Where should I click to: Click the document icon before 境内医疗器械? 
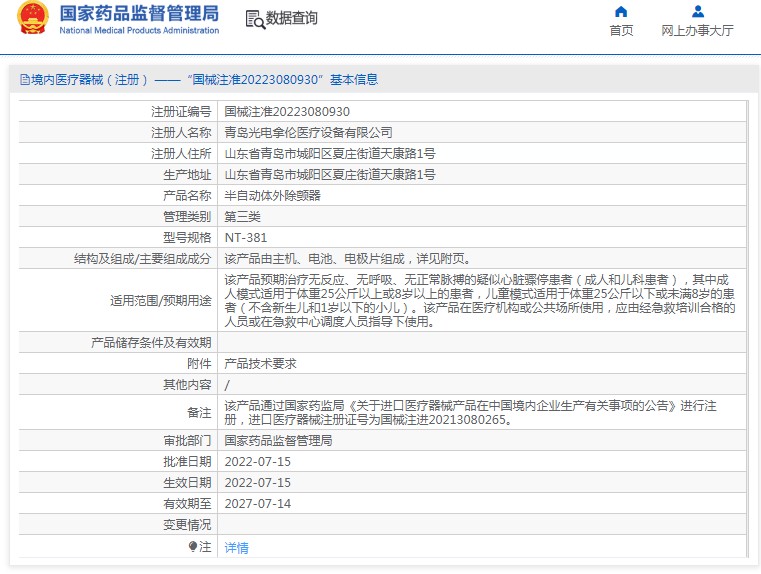tap(25, 80)
